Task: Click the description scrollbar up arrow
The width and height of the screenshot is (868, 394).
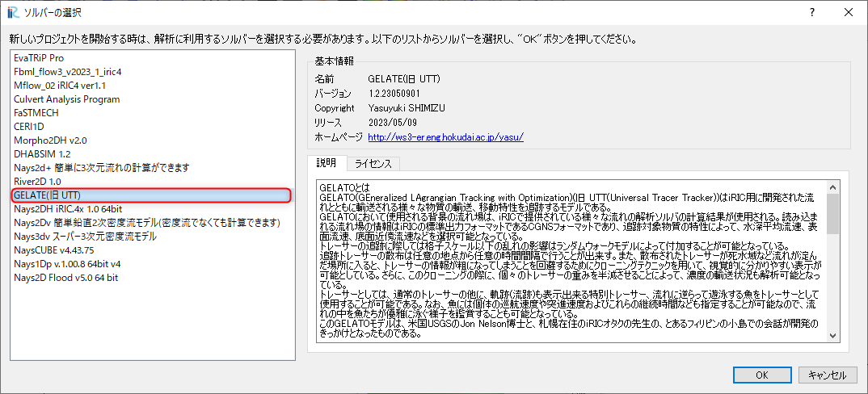Action: pyautogui.click(x=832, y=186)
